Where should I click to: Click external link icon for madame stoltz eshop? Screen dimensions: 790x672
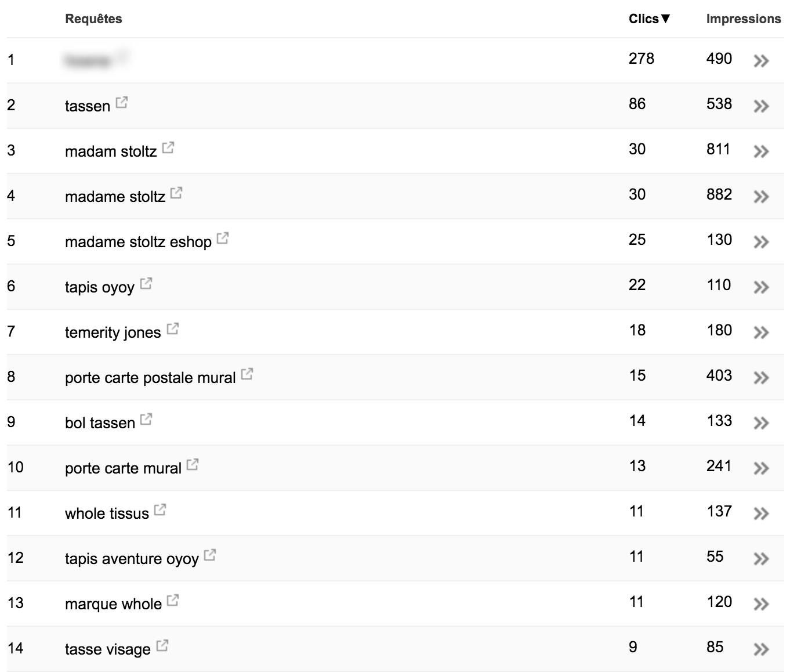pos(223,239)
